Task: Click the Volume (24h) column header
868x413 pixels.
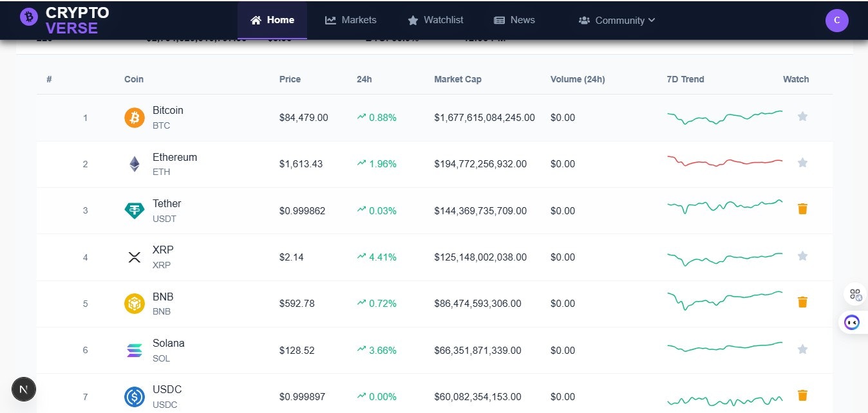Action: click(578, 79)
